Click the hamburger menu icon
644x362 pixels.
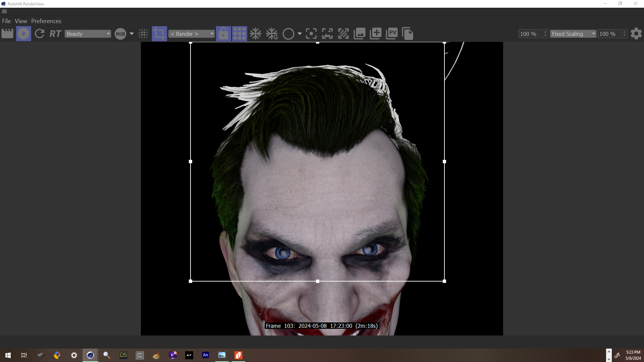[4, 11]
